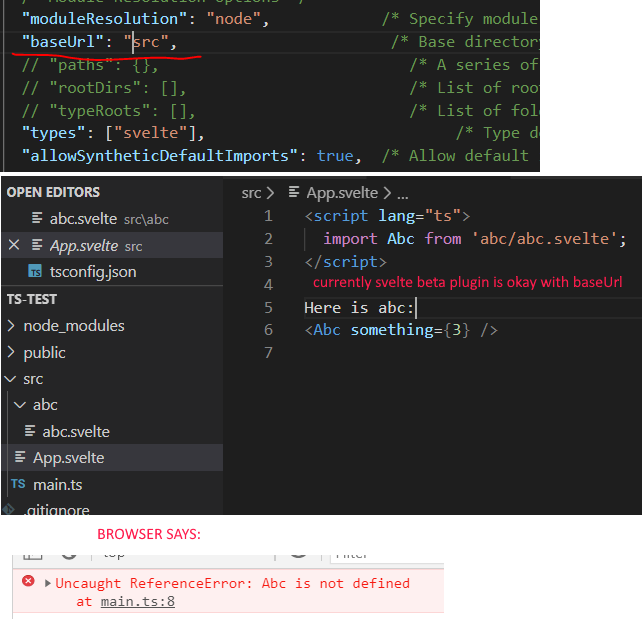Screen dimensions: 642x624
Task: Click the 'import' keyword on line 2
Action: [350, 239]
